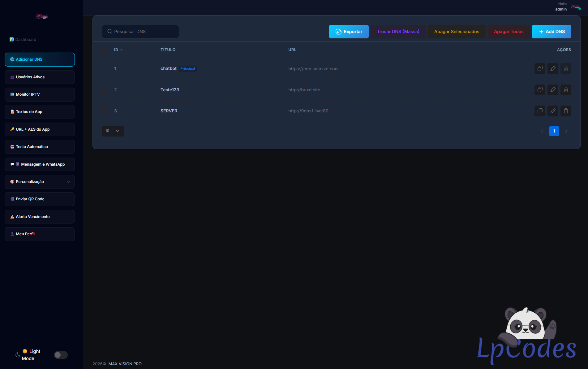The width and height of the screenshot is (588, 369).
Task: Expand the Personalização submenu
Action: (40, 182)
